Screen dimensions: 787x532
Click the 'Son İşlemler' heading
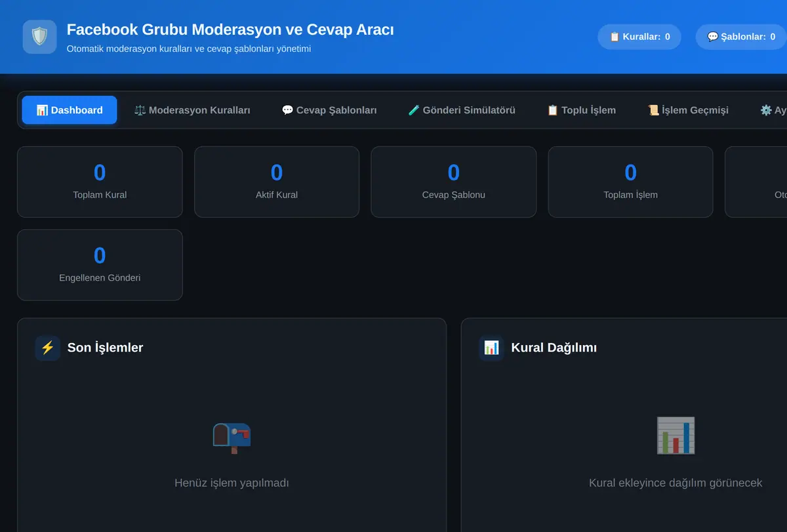point(105,348)
